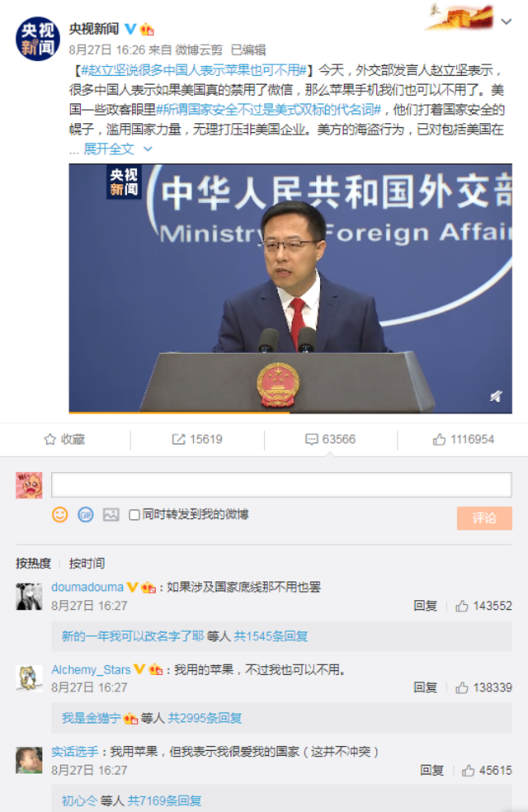This screenshot has width=528, height=812.
Task: Open the post options chevron dropdown
Action: pyautogui.click(x=507, y=21)
